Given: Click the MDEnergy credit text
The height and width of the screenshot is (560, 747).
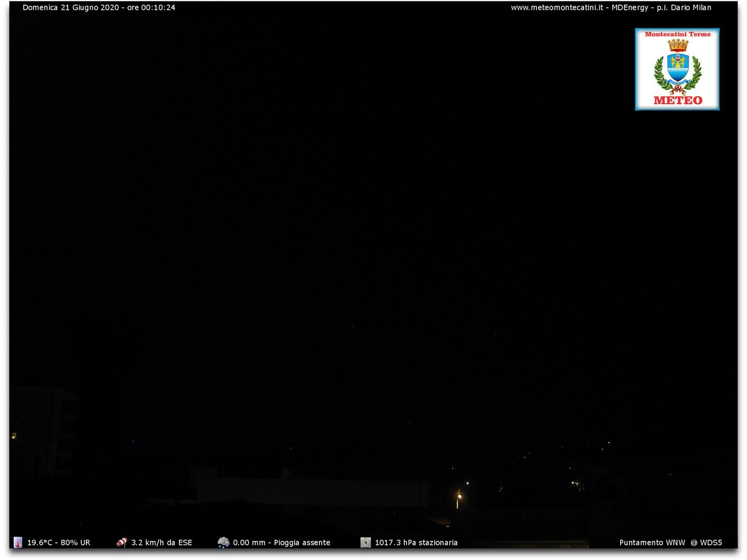Looking at the screenshot, I should [x=630, y=7].
